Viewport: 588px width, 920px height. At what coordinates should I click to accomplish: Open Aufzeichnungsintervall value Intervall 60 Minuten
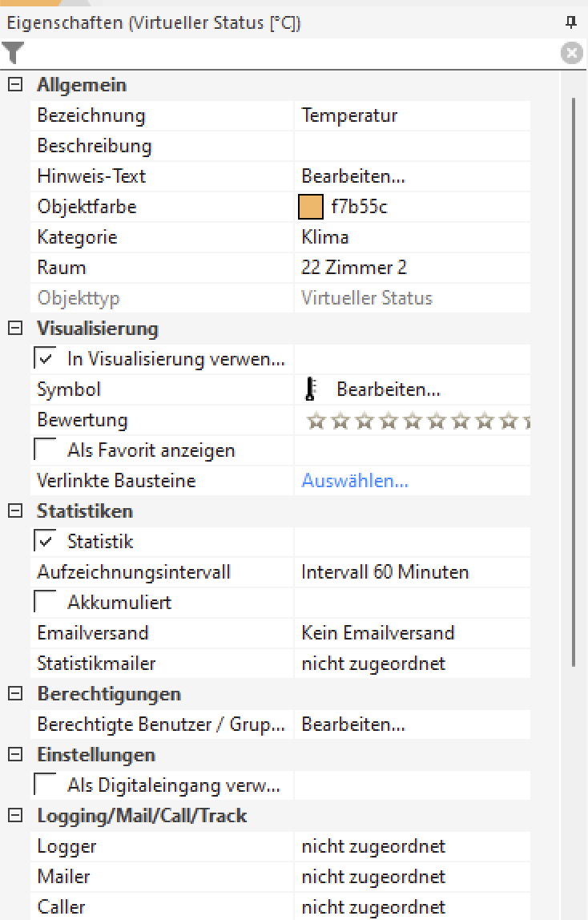coord(385,572)
